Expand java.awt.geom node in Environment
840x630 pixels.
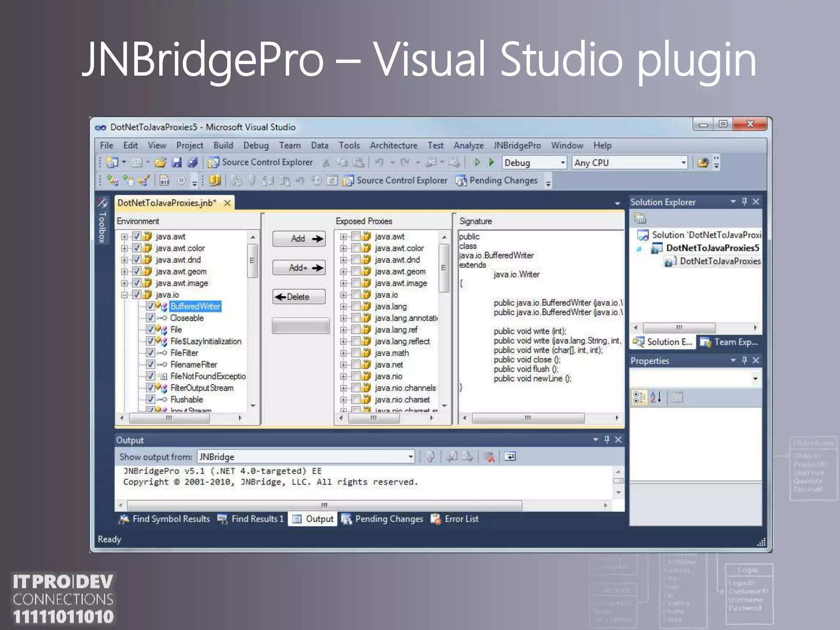(124, 272)
